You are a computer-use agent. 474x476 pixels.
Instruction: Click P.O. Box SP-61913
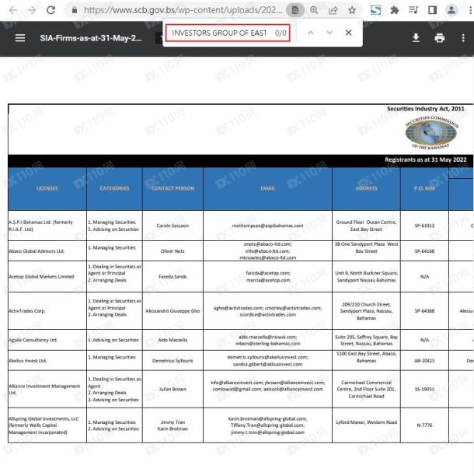coord(424,226)
